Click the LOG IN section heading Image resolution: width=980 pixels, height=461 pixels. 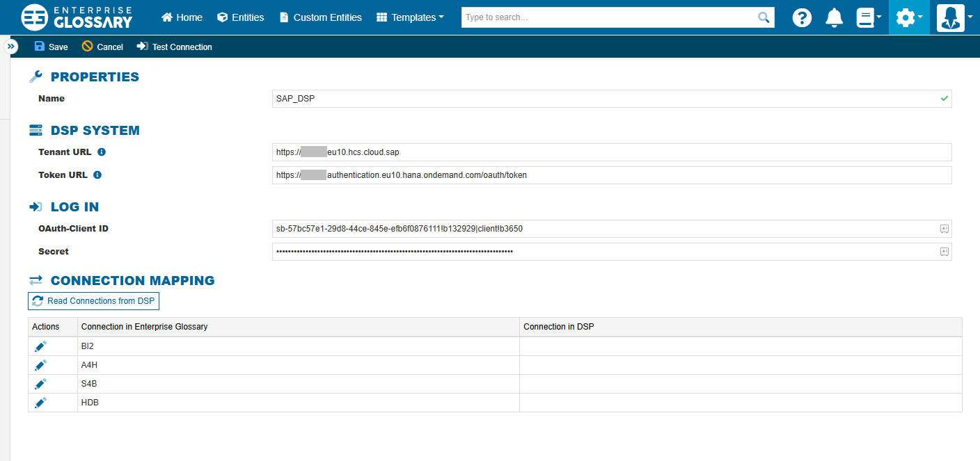(x=74, y=207)
